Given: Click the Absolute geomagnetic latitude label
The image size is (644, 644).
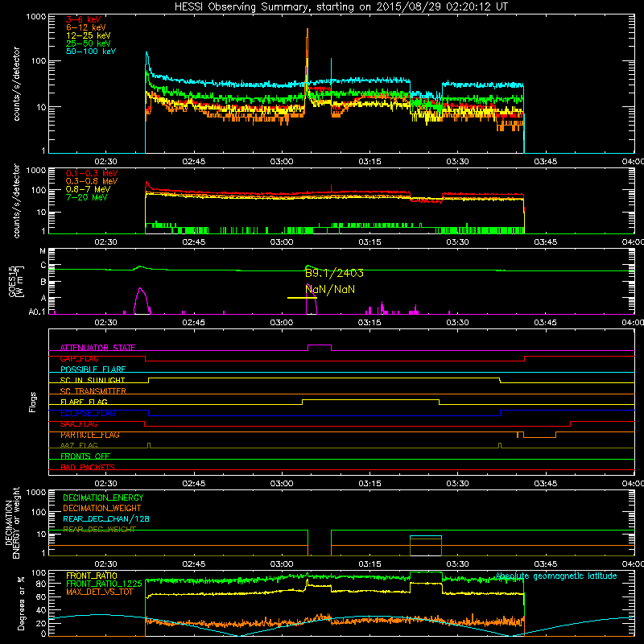Looking at the screenshot, I should 556,576.
